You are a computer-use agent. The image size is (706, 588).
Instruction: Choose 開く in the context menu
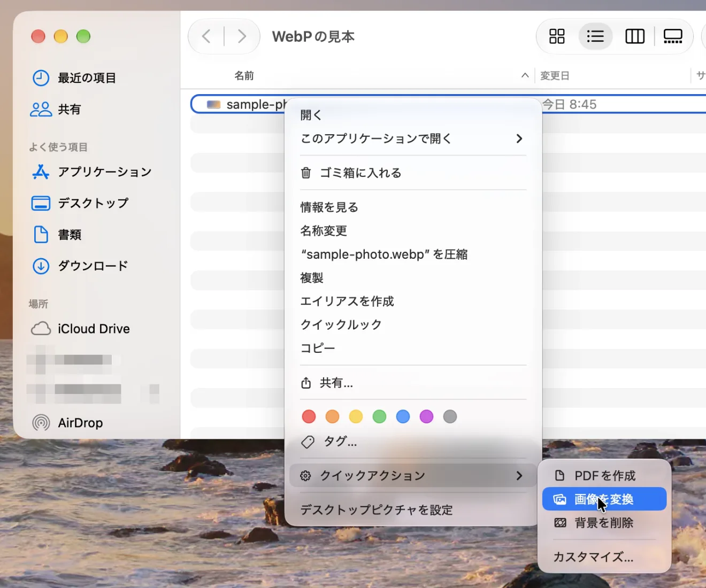pos(413,115)
